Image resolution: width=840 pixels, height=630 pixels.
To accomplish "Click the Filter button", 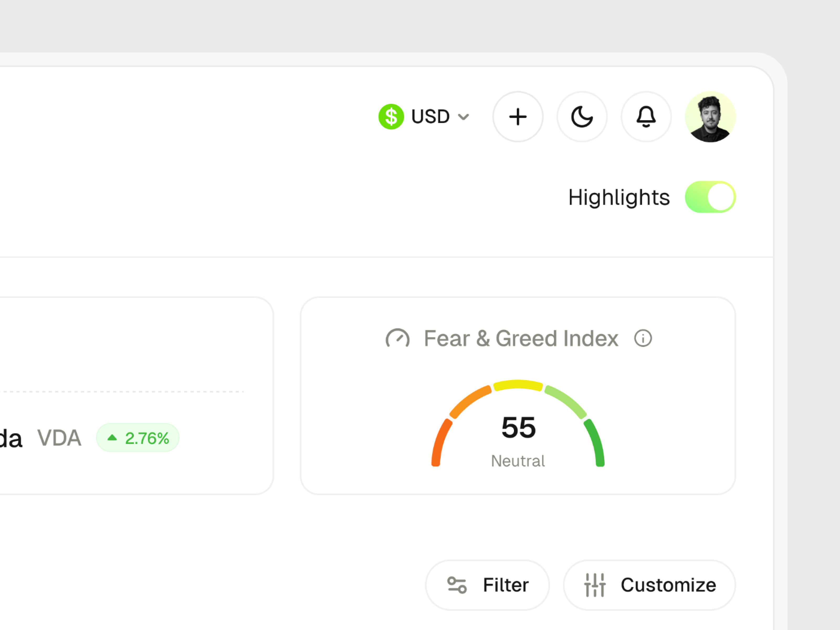I will 487,585.
